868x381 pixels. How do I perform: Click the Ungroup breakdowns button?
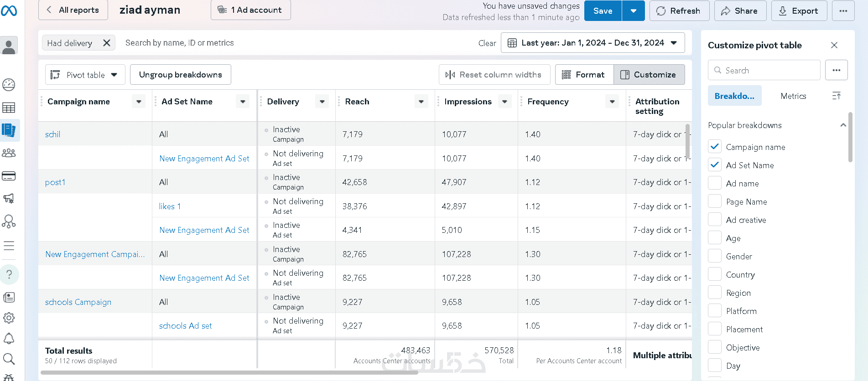[x=180, y=75]
